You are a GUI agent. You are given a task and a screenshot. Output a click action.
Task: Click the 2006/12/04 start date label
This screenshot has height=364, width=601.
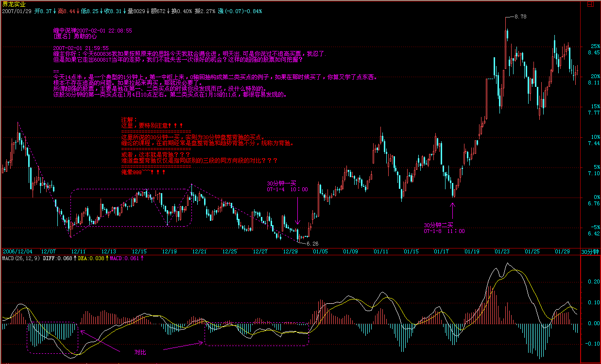click(17, 251)
